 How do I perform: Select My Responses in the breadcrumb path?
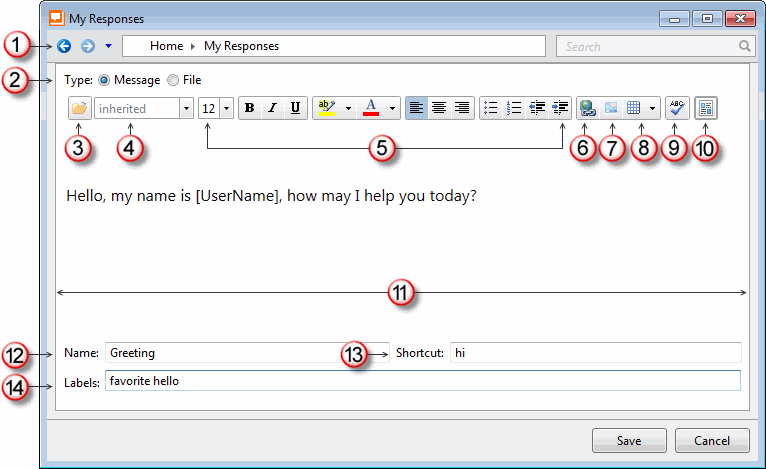[241, 46]
